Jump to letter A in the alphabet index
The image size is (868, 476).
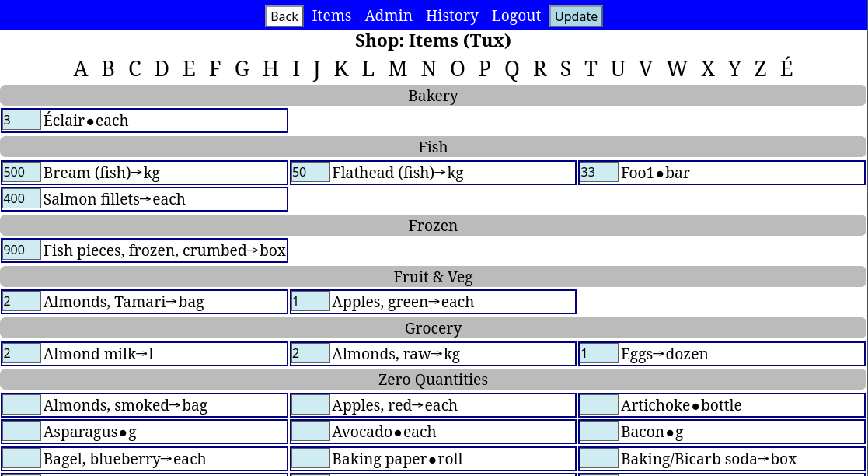coord(80,69)
